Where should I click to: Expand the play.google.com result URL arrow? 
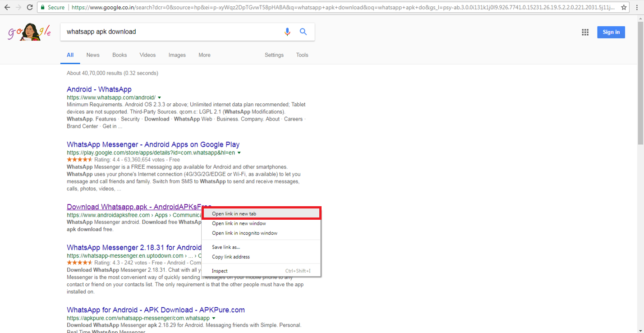(239, 153)
